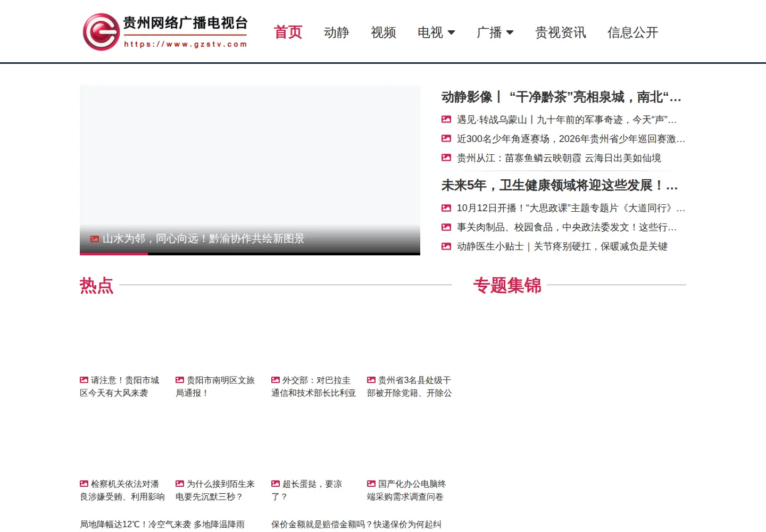Open article 动静医生小贴士｜关节疼别硬扛
Viewport: 766px width, 532px height.
(562, 246)
